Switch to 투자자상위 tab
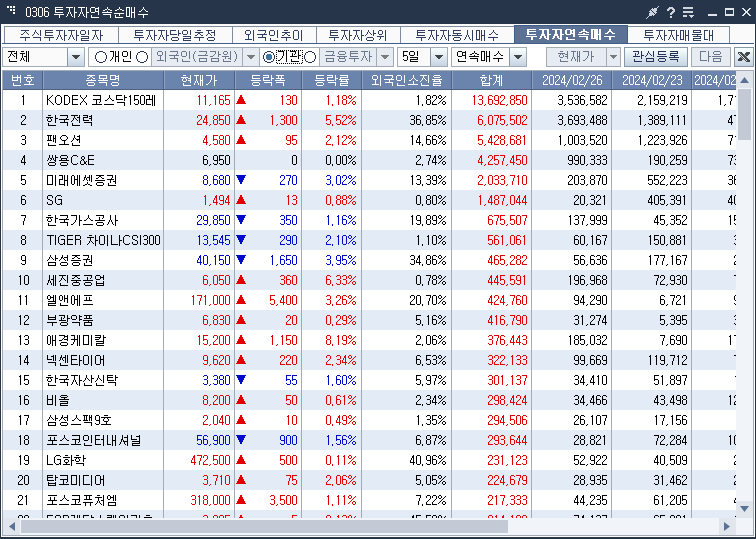 click(358, 35)
